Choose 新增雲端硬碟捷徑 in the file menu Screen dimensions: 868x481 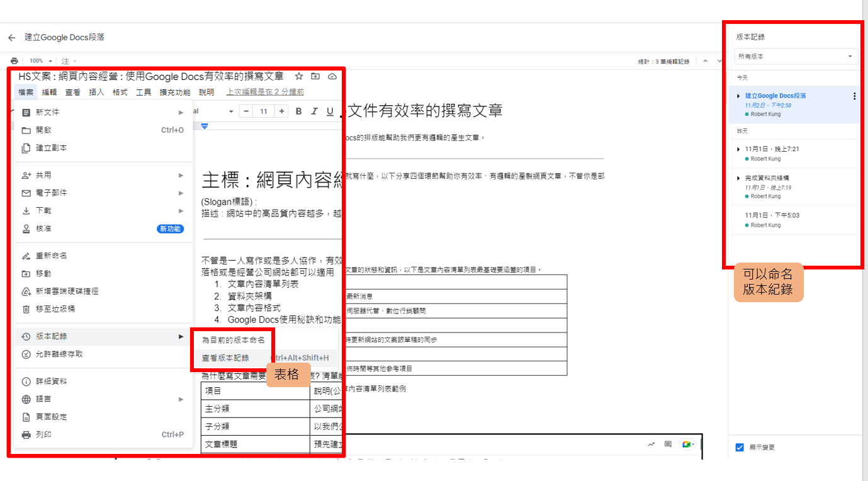pos(104,291)
